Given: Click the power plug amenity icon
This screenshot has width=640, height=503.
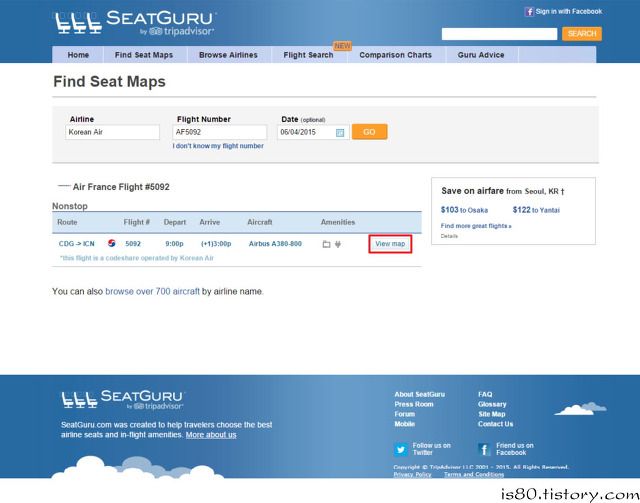Looking at the screenshot, I should [338, 244].
